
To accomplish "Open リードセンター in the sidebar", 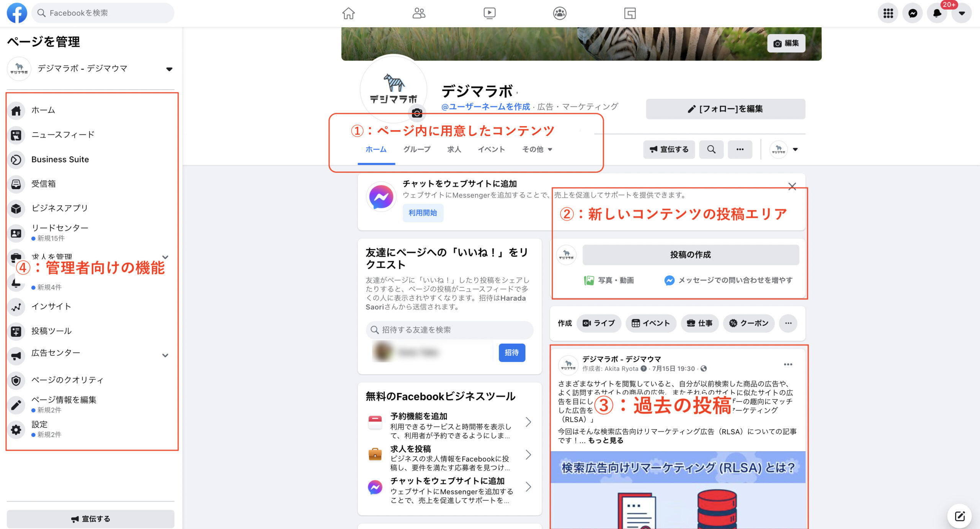I will 90,233.
